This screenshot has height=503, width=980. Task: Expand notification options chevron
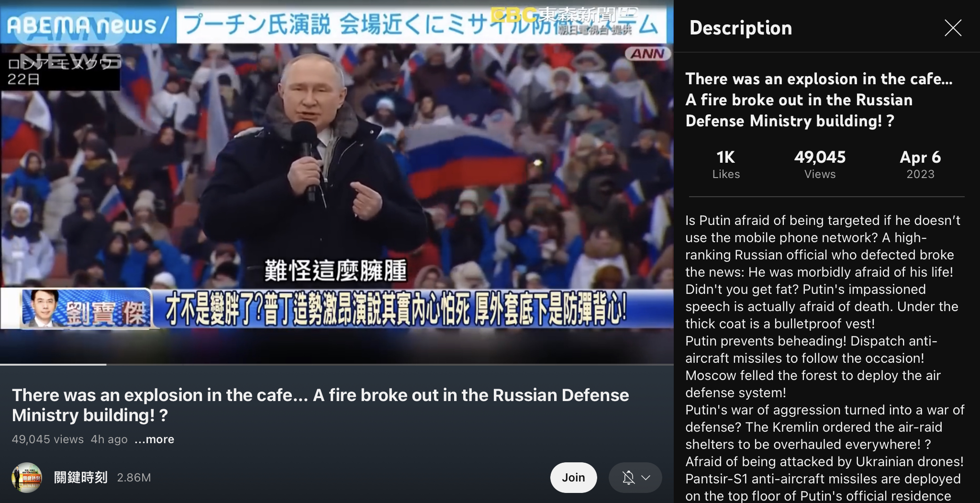tap(646, 477)
